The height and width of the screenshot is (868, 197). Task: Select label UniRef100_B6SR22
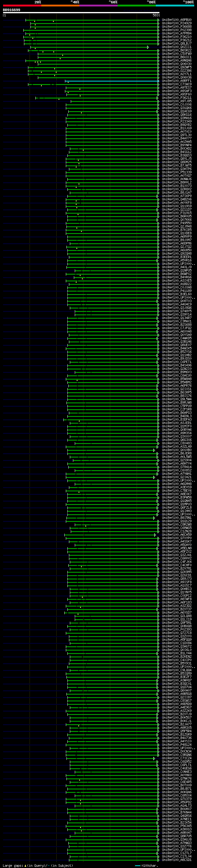point(176,50)
